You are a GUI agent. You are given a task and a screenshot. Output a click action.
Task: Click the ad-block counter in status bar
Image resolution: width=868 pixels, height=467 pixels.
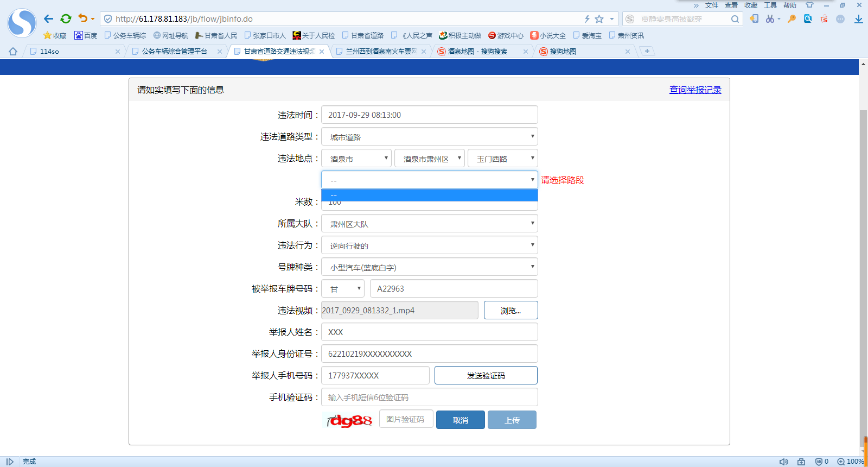point(822,462)
